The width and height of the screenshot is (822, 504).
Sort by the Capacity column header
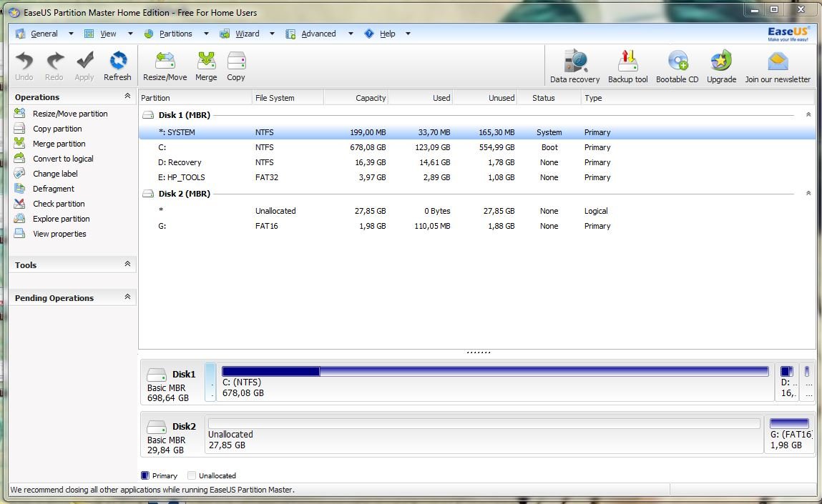[x=356, y=98]
